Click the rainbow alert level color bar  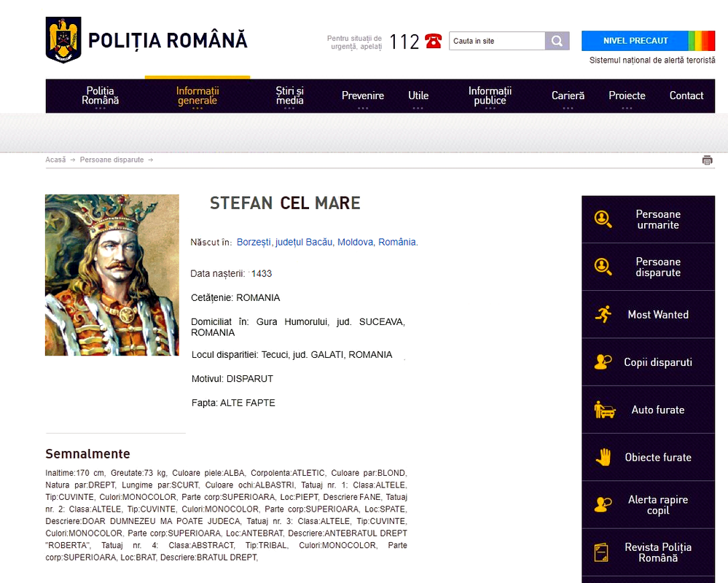702,41
